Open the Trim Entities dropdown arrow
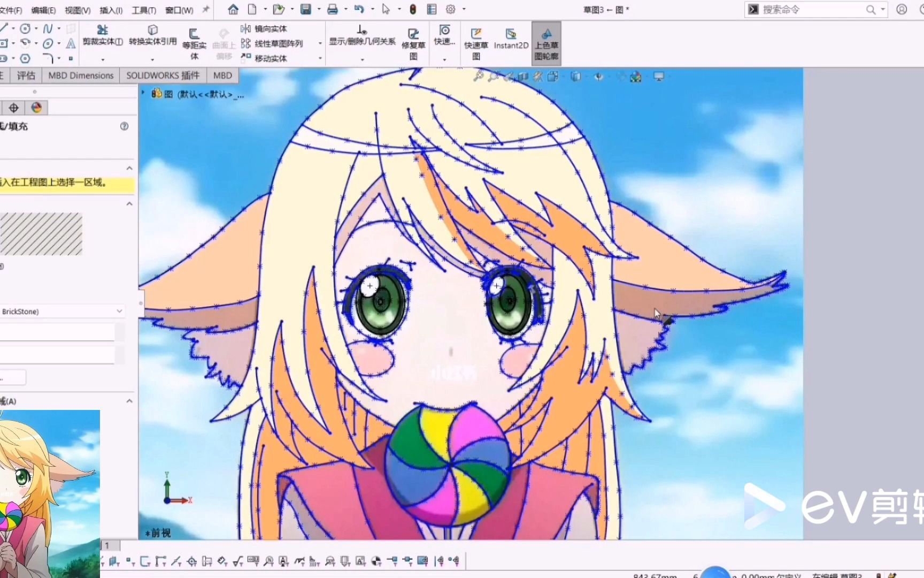Image resolution: width=924 pixels, height=578 pixels. pos(103,59)
